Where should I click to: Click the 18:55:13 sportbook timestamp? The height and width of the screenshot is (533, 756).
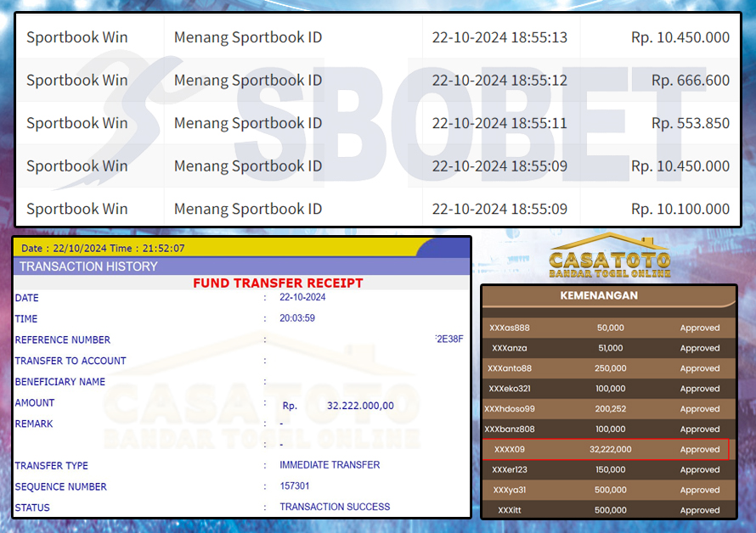point(499,37)
